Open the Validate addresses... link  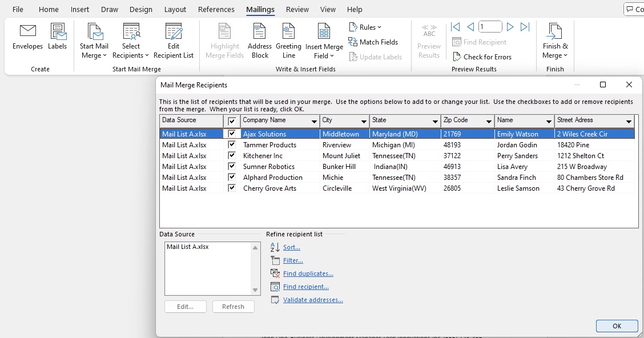[313, 300]
